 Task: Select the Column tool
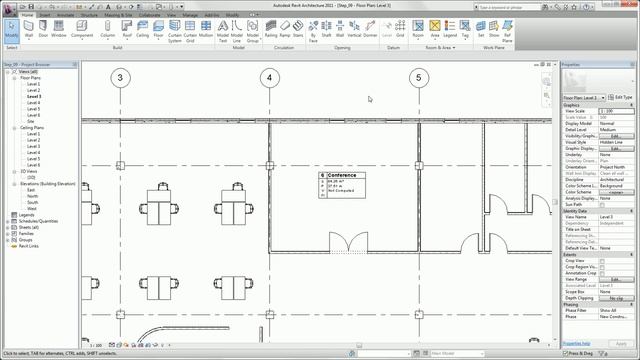tap(107, 29)
